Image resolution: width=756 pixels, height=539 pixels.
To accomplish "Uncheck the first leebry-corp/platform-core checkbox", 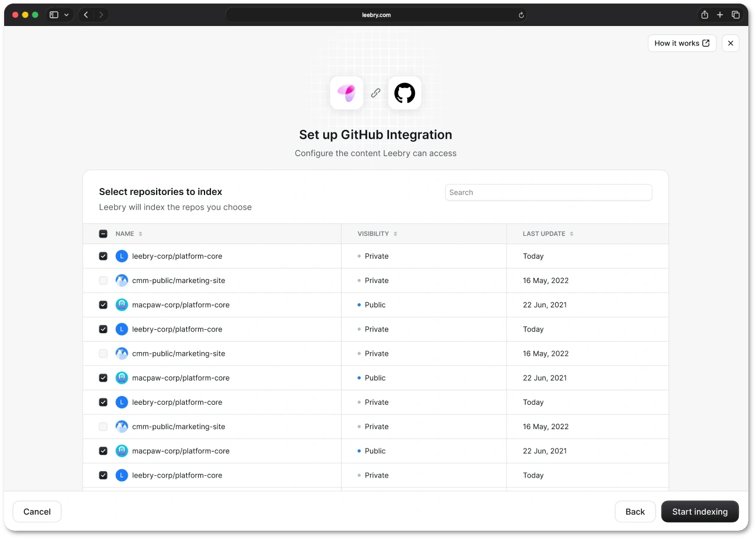I will point(103,256).
